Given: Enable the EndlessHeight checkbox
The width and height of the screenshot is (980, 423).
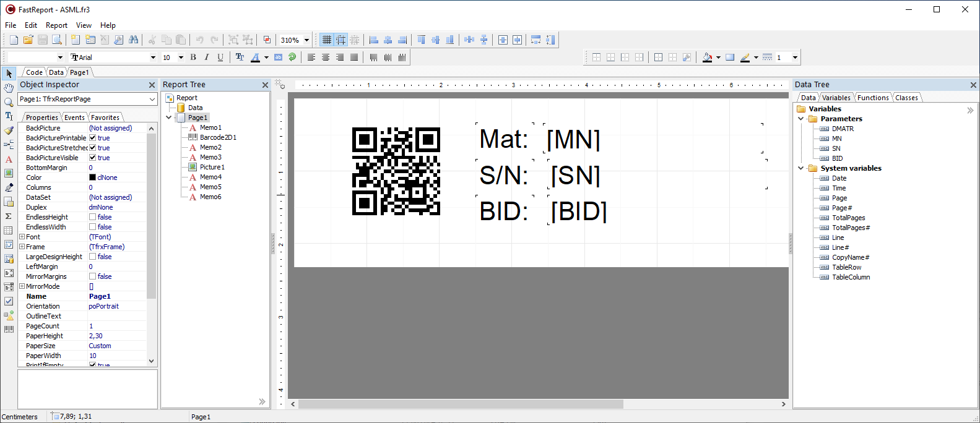Looking at the screenshot, I should point(92,217).
